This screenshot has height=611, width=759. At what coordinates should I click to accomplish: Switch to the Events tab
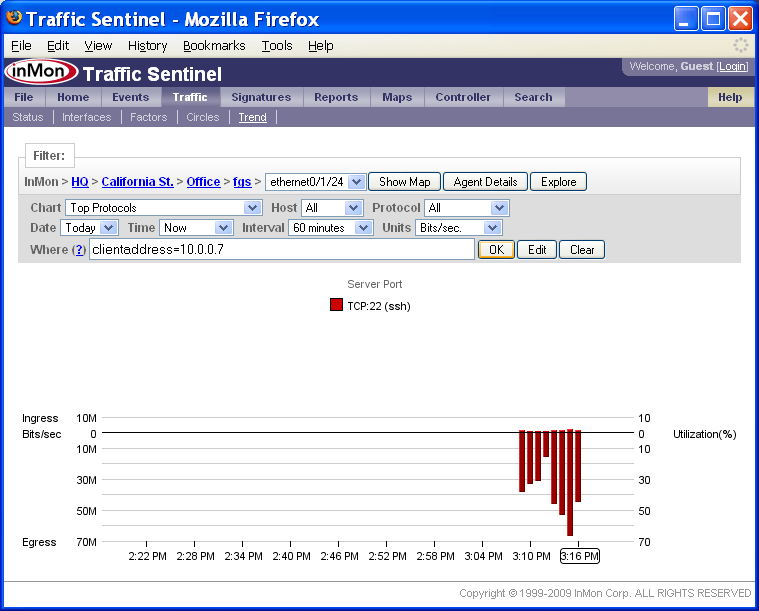tap(131, 97)
